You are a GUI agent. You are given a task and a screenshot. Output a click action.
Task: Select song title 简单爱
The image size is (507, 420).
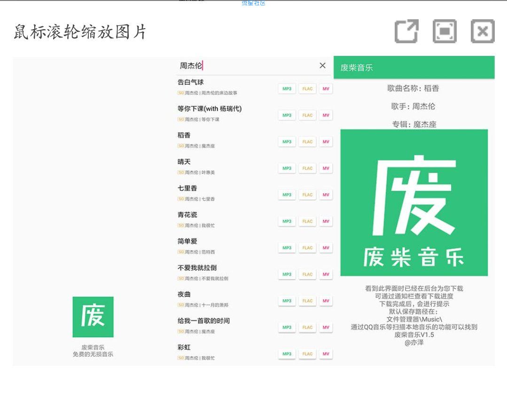(187, 241)
